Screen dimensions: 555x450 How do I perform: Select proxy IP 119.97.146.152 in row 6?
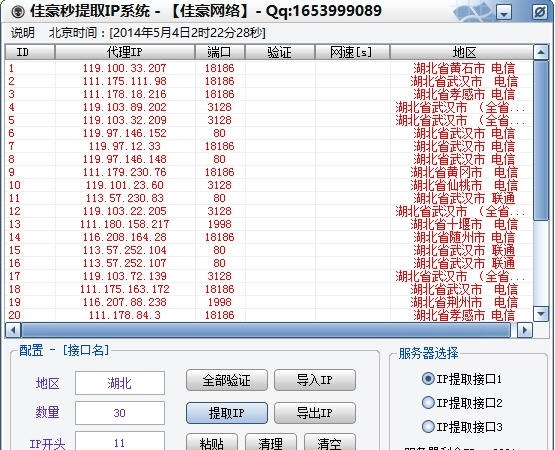tap(125, 133)
